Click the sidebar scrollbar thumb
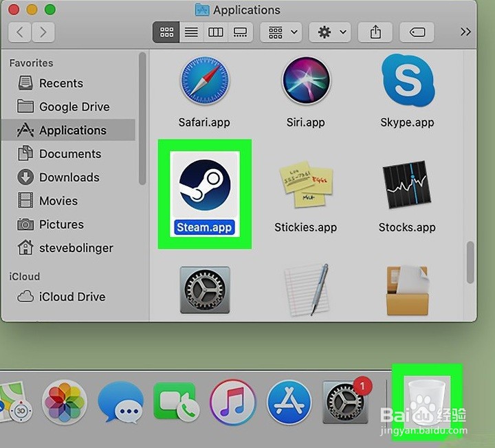495x448 pixels. [x=142, y=119]
